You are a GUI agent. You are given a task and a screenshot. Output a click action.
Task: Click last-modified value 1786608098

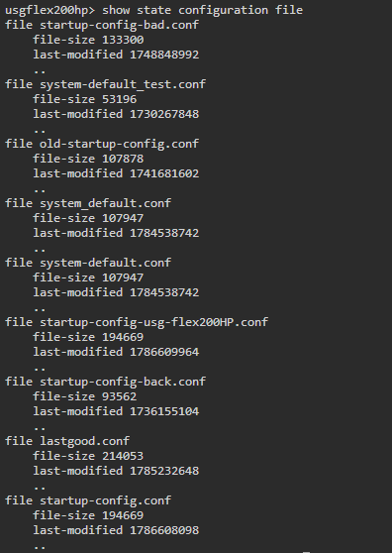pyautogui.click(x=164, y=530)
